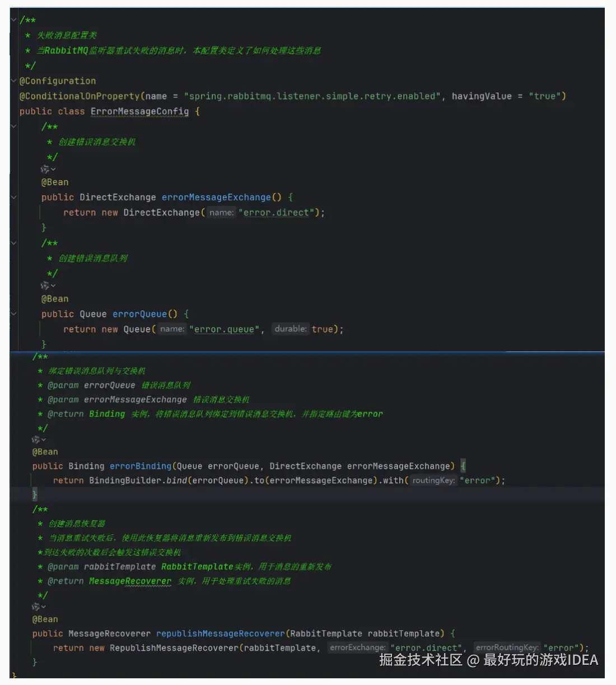Click "error" string after errorRoutingKey hint
The width and height of the screenshot is (616, 685).
(562, 648)
